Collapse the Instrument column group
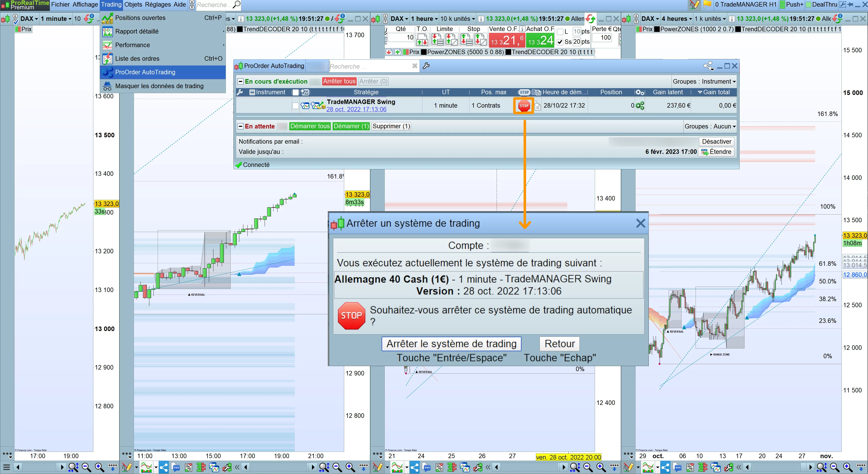The width and height of the screenshot is (868, 474). click(x=252, y=92)
